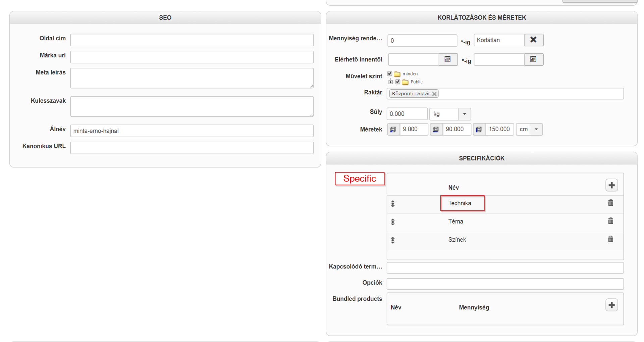The height and width of the screenshot is (342, 644).
Task: Grab the reorder handle of Technika row
Action: tap(393, 204)
